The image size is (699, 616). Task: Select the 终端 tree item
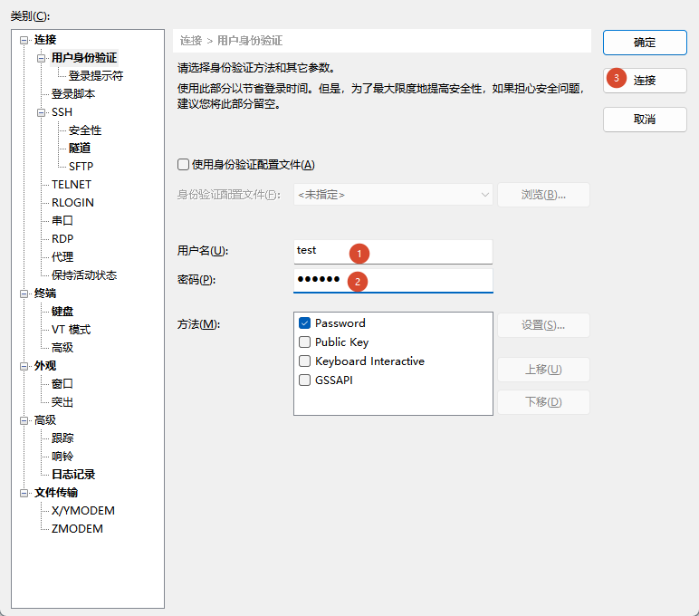tap(45, 294)
